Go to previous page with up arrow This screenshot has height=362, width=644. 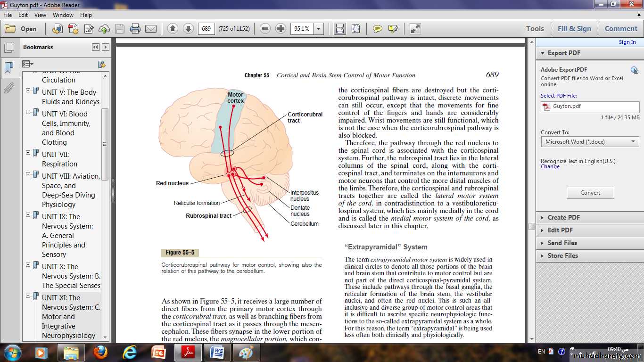[173, 29]
